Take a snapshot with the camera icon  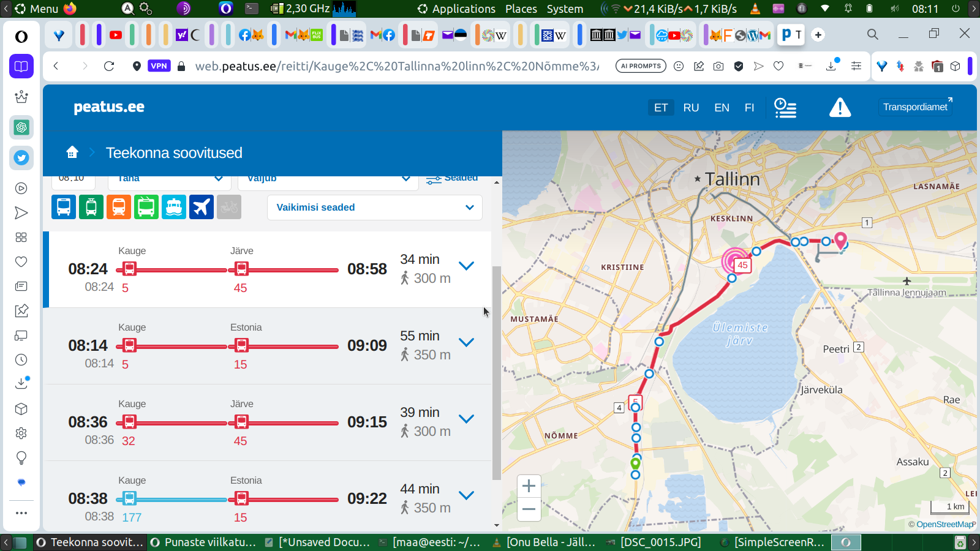[718, 66]
